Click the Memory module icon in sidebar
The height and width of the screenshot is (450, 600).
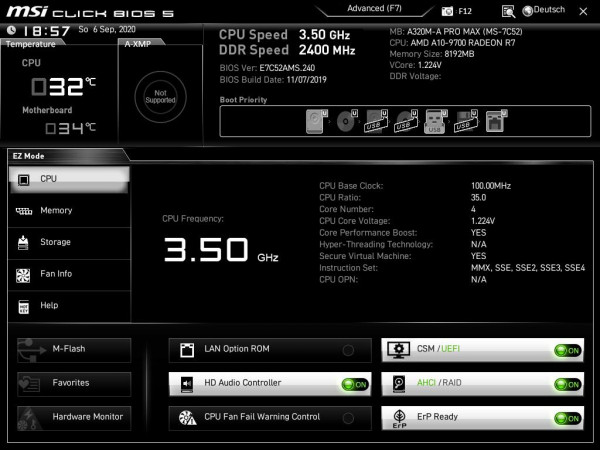24,211
